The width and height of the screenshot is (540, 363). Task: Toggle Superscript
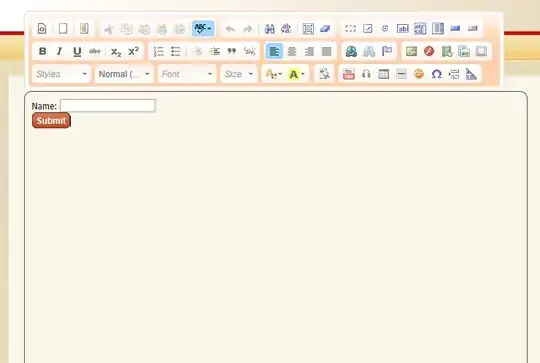[134, 52]
